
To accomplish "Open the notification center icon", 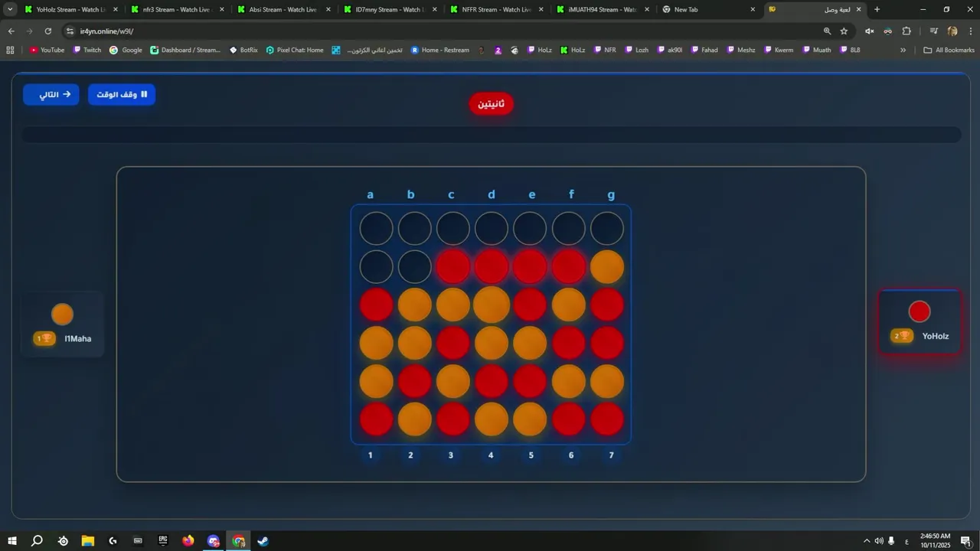I will click(x=966, y=541).
